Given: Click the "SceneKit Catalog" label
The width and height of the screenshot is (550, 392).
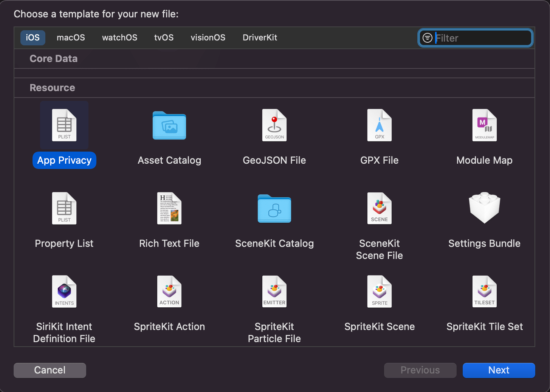Looking at the screenshot, I should [x=274, y=243].
